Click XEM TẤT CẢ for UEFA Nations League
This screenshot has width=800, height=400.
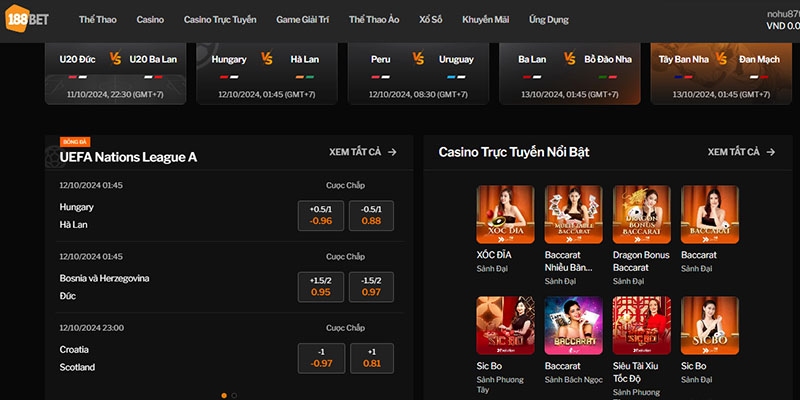(355, 152)
